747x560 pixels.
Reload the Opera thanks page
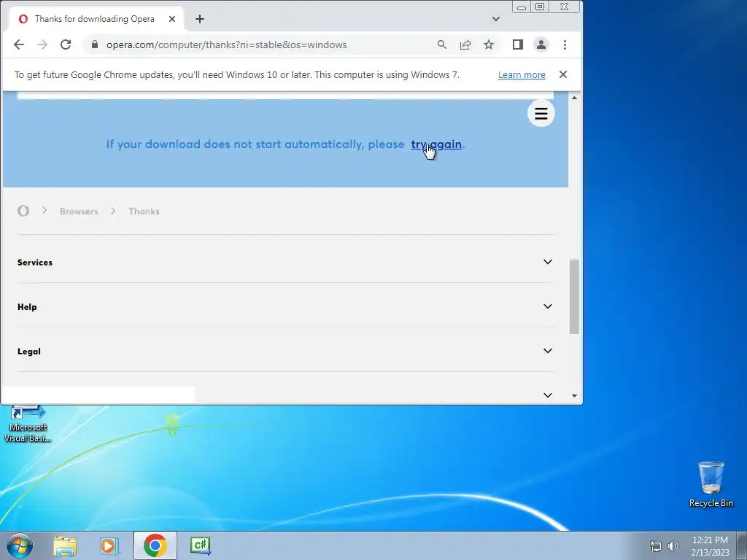66,44
